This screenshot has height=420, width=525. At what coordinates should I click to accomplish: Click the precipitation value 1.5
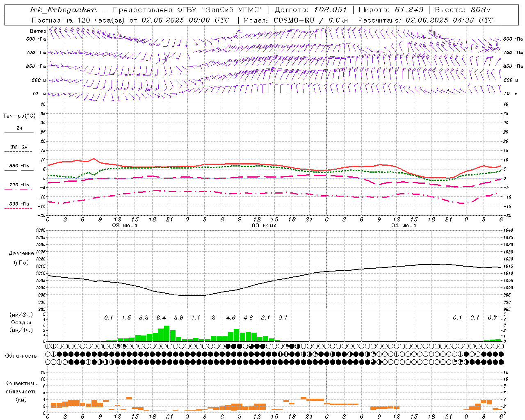(x=126, y=318)
